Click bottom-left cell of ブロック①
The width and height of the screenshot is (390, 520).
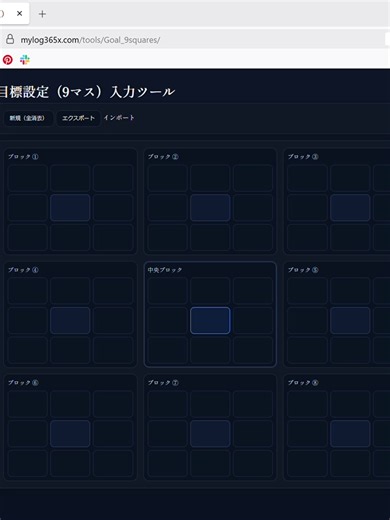pos(27,237)
